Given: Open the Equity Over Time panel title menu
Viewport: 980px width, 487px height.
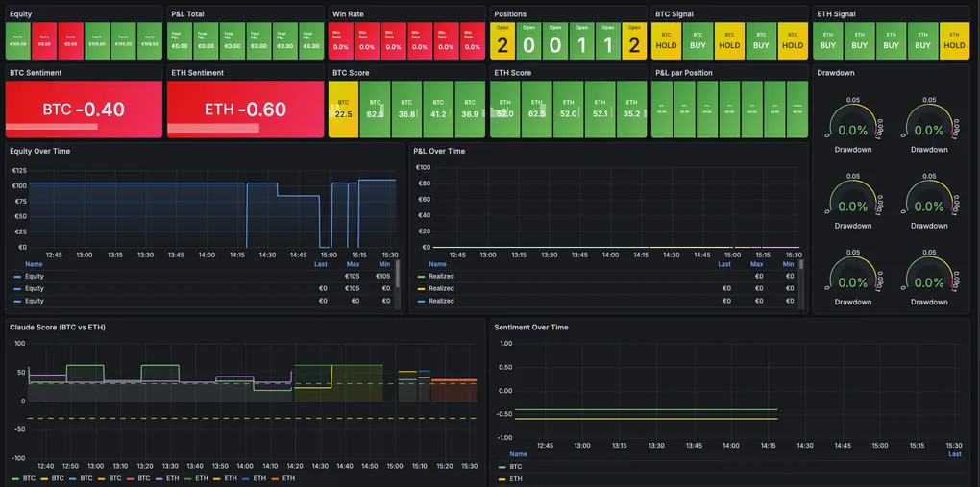Looking at the screenshot, I should click(x=39, y=151).
